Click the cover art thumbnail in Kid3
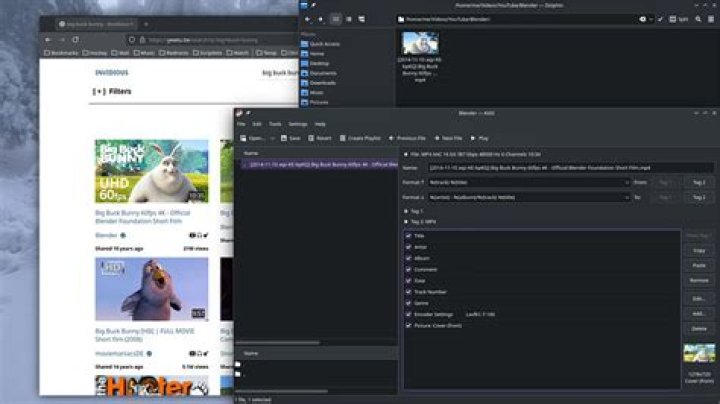The image size is (720, 404). click(699, 354)
